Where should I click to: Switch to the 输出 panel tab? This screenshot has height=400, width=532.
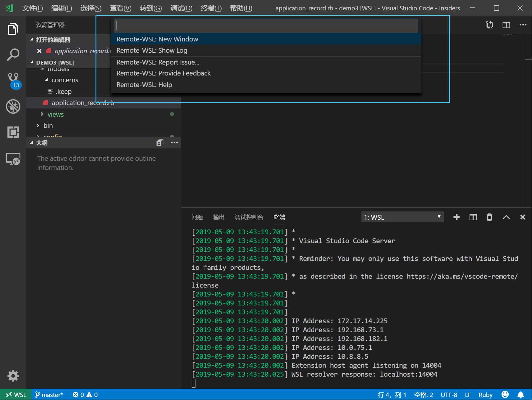(x=219, y=217)
